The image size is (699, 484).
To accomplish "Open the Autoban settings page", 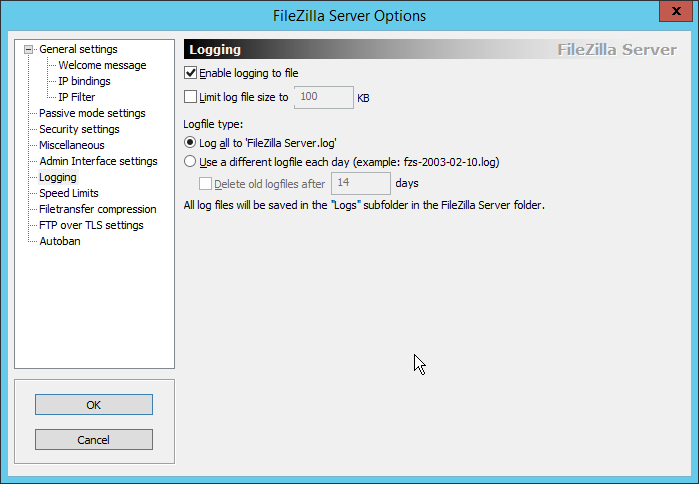I will tap(60, 242).
